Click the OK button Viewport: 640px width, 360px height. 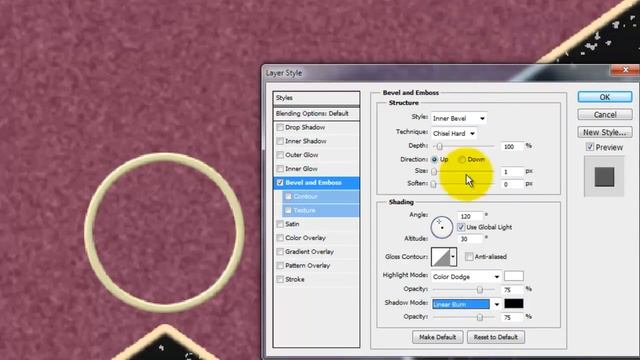605,97
